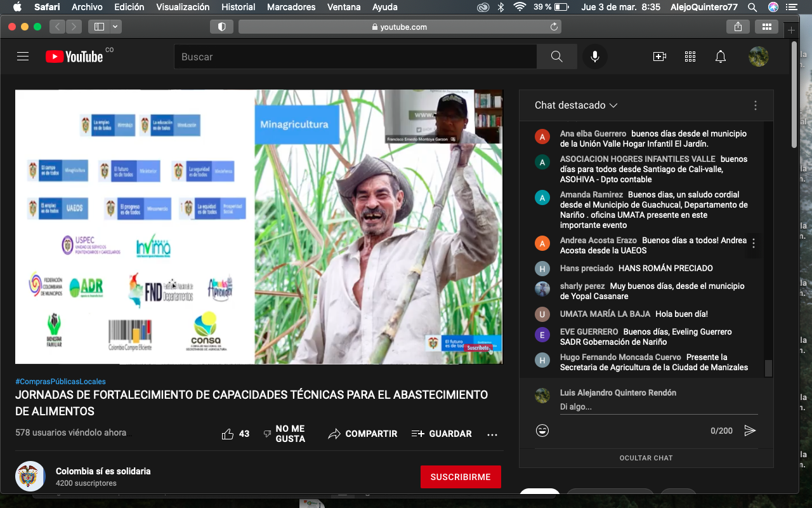The width and height of the screenshot is (812, 508).
Task: Open notifications bell
Action: 721,57
